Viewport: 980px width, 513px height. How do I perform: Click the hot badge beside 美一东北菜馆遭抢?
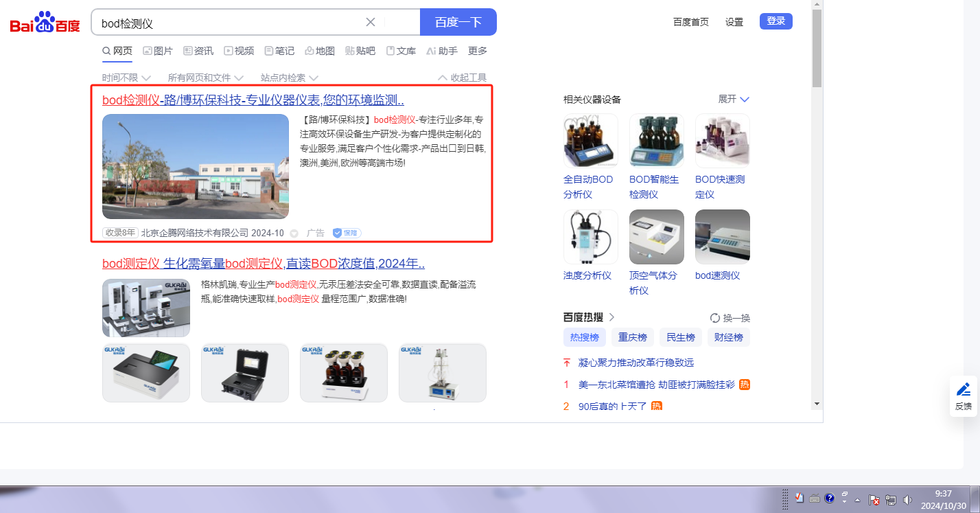pyautogui.click(x=745, y=385)
